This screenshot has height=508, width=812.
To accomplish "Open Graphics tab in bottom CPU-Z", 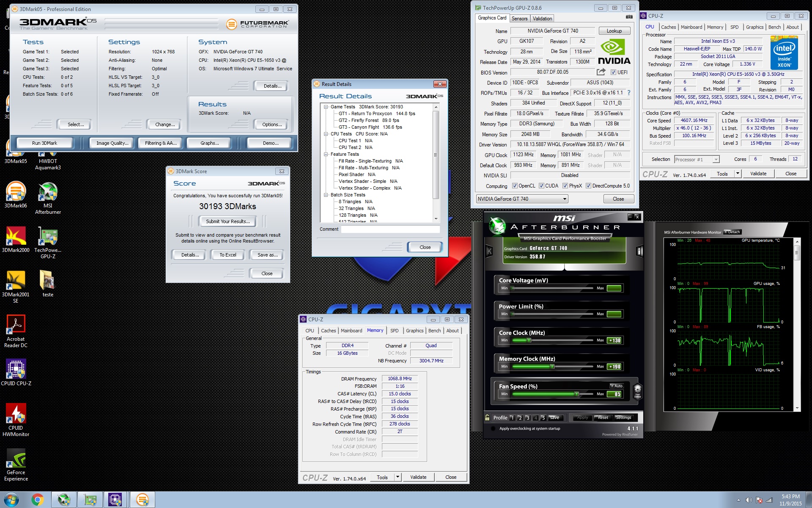I will (414, 331).
